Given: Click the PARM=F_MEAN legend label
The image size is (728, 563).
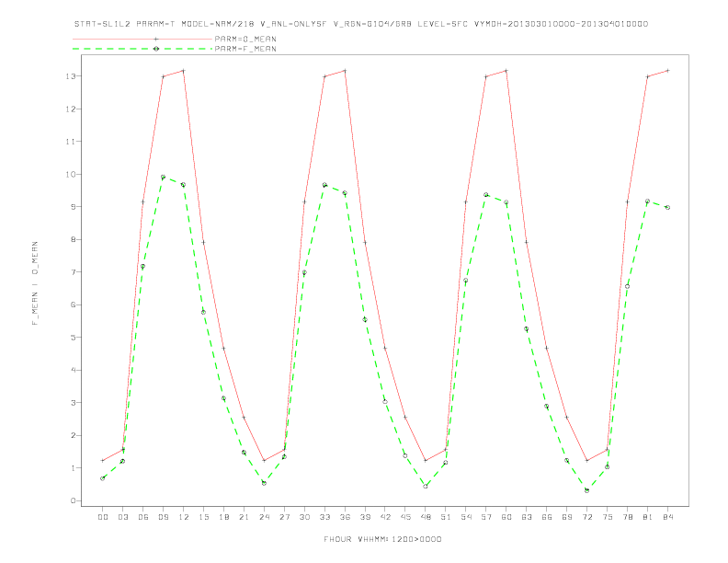Looking at the screenshot, I should coord(245,49).
